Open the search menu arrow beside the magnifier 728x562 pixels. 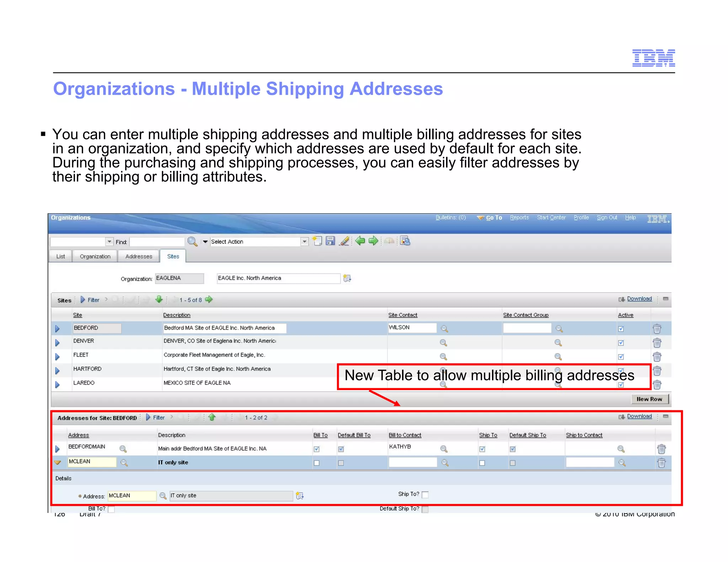tap(205, 242)
